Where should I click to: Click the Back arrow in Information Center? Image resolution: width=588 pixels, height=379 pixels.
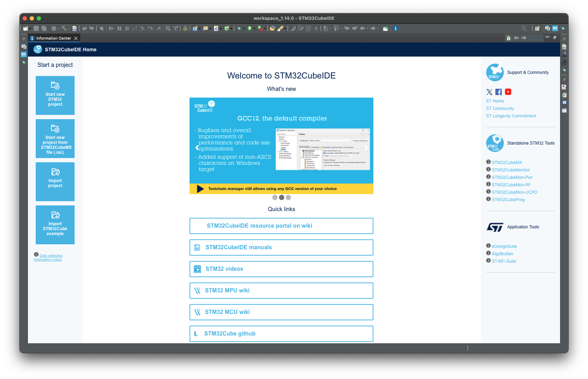[x=516, y=38]
